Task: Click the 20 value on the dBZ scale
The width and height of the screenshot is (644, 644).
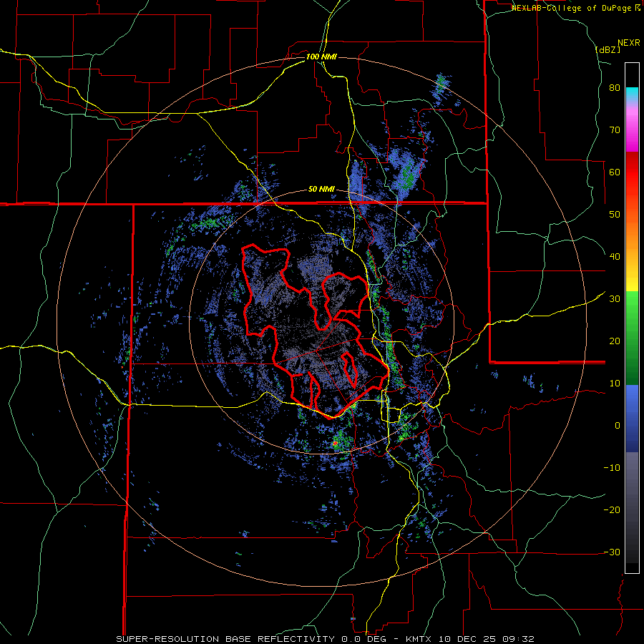Action: pyautogui.click(x=615, y=341)
